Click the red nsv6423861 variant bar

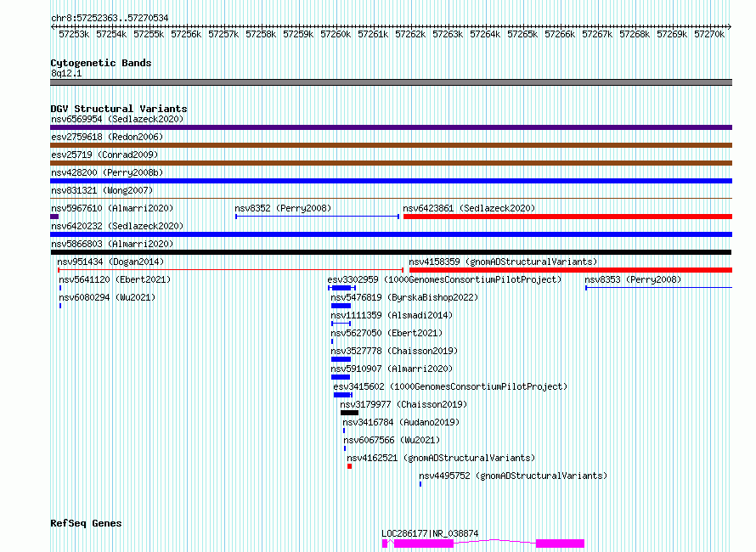coord(567,217)
